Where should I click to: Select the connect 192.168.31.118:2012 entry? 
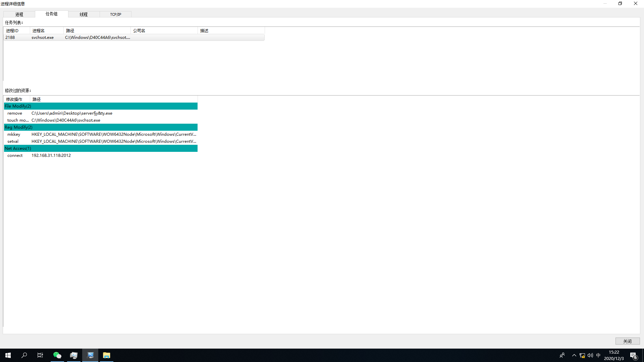pyautogui.click(x=51, y=156)
